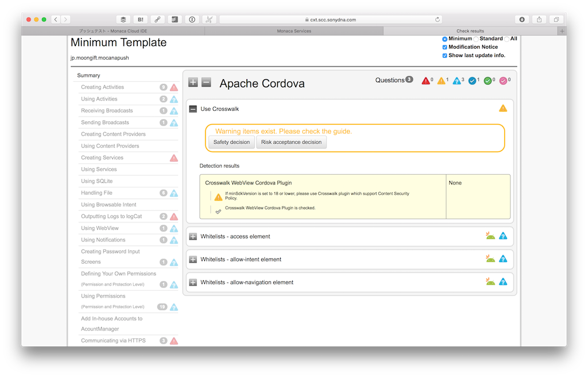The height and width of the screenshot is (377, 588).
Task: Click the Safety decision button
Action: (x=231, y=143)
